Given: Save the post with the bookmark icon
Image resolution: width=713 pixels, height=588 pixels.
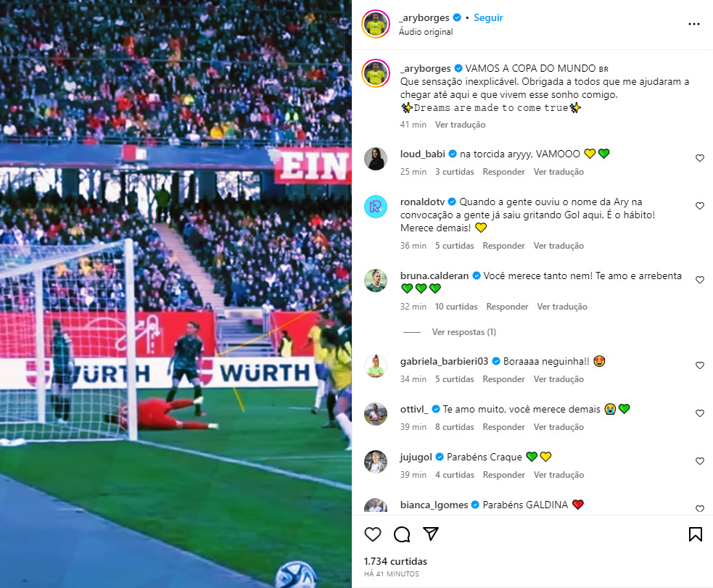Looking at the screenshot, I should click(696, 534).
